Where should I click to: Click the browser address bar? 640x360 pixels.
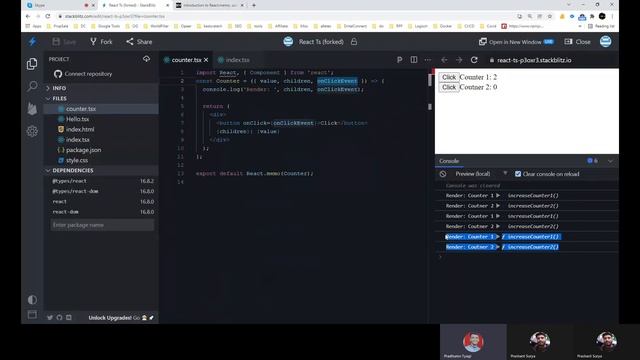(286, 16)
